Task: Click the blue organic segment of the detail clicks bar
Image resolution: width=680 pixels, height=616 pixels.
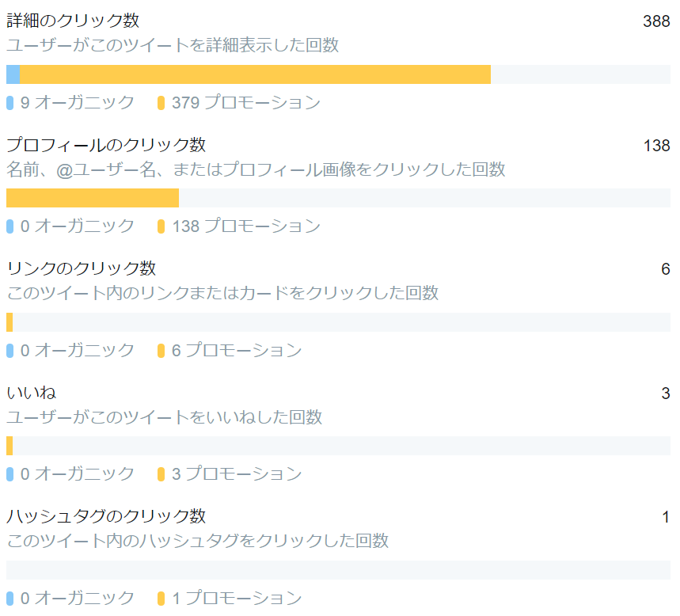Action: coord(13,74)
